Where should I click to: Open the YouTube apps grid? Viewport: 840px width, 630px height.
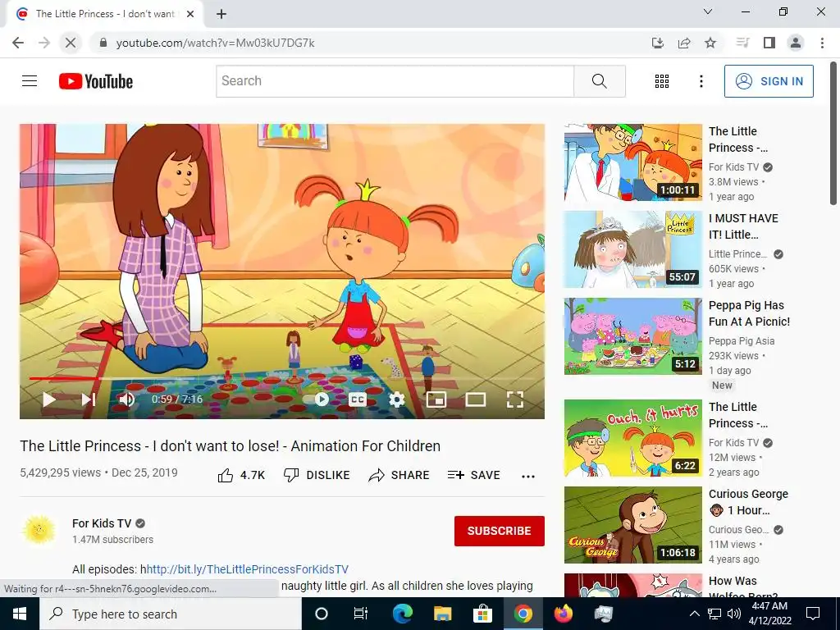coord(662,81)
